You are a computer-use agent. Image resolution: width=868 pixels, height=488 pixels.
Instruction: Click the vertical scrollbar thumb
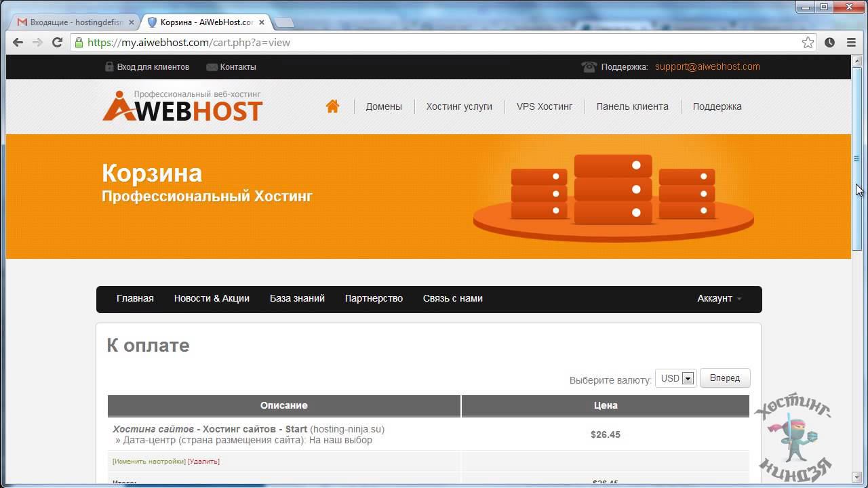click(x=856, y=159)
